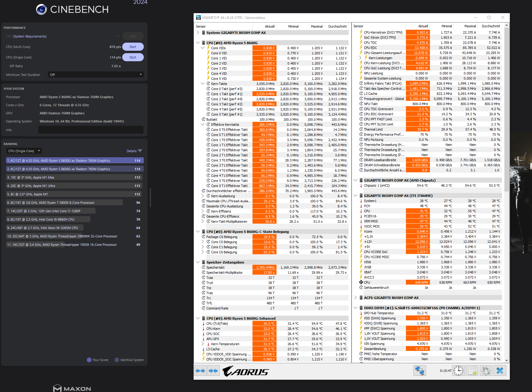Screen dimensions: 532x392
Task: Select the Ryzen 7 5800X 8-Core ranking row
Action: 74,203
